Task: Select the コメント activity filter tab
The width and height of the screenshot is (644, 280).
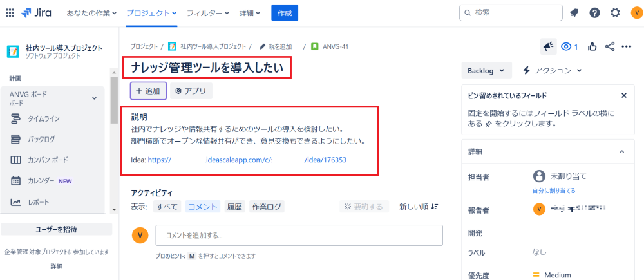Action: point(203,207)
